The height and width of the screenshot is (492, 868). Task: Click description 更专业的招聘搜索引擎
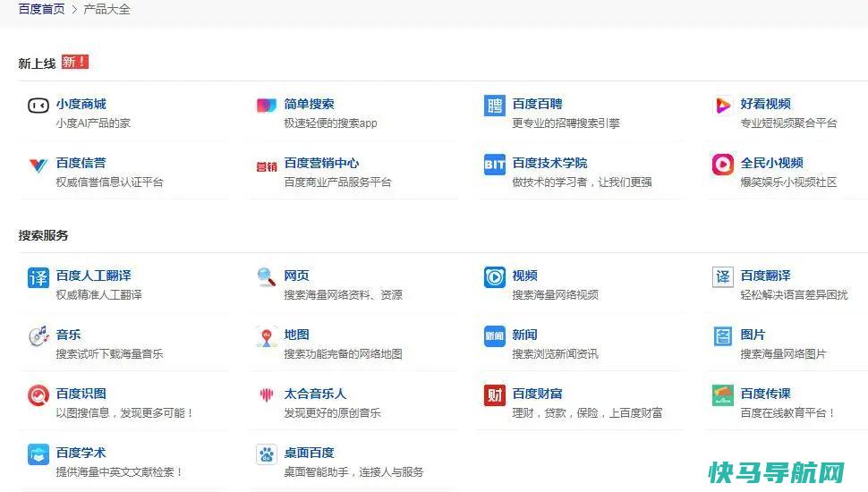(x=566, y=123)
